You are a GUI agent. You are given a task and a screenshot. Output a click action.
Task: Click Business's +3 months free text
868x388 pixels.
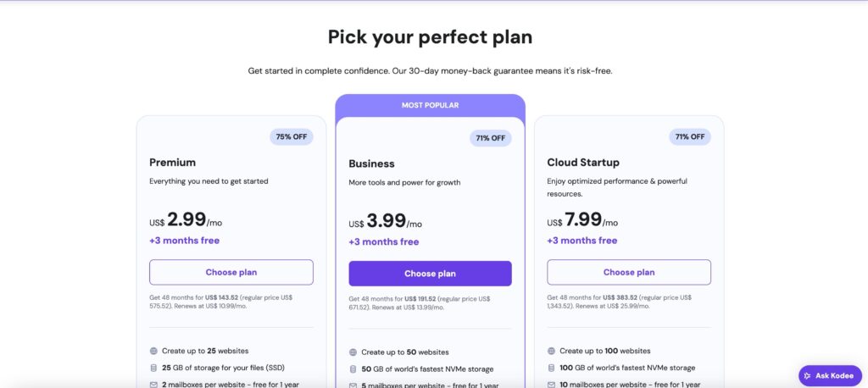pos(384,242)
